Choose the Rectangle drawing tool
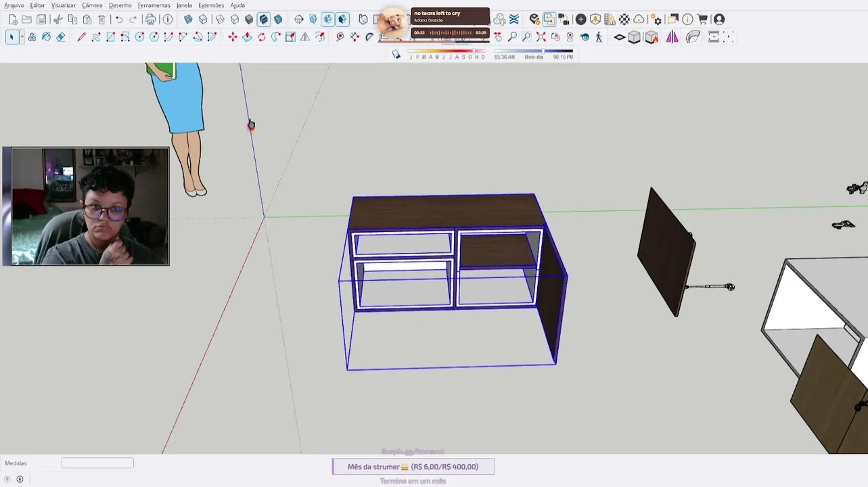This screenshot has width=868, height=487. [x=110, y=37]
